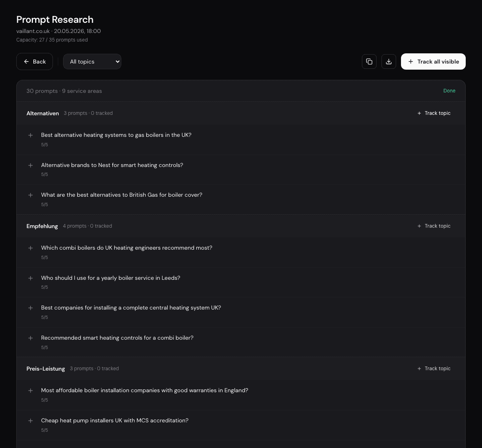Track the Preis-Leistung topic
This screenshot has width=482, height=448.
[x=434, y=368]
